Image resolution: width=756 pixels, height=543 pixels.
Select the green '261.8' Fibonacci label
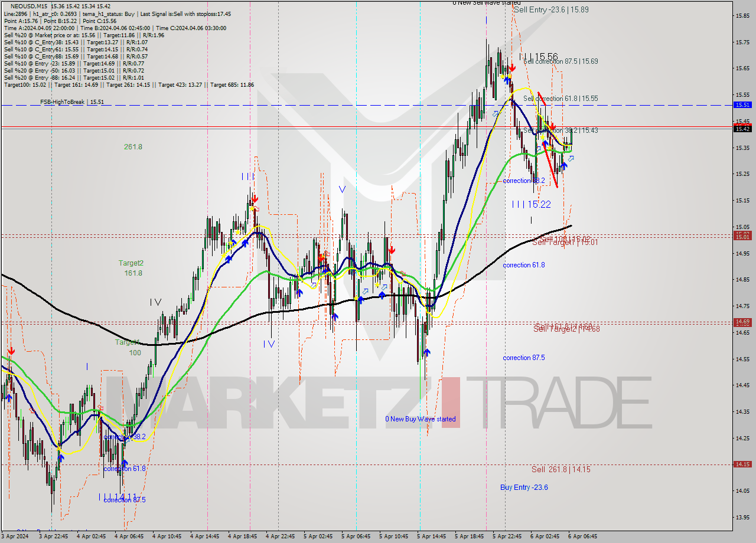pyautogui.click(x=133, y=147)
